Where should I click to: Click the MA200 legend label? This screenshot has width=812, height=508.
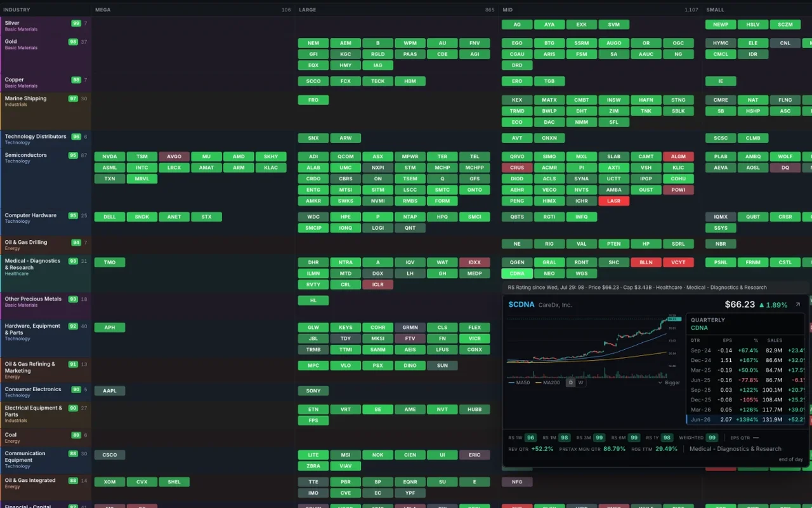[551, 383]
